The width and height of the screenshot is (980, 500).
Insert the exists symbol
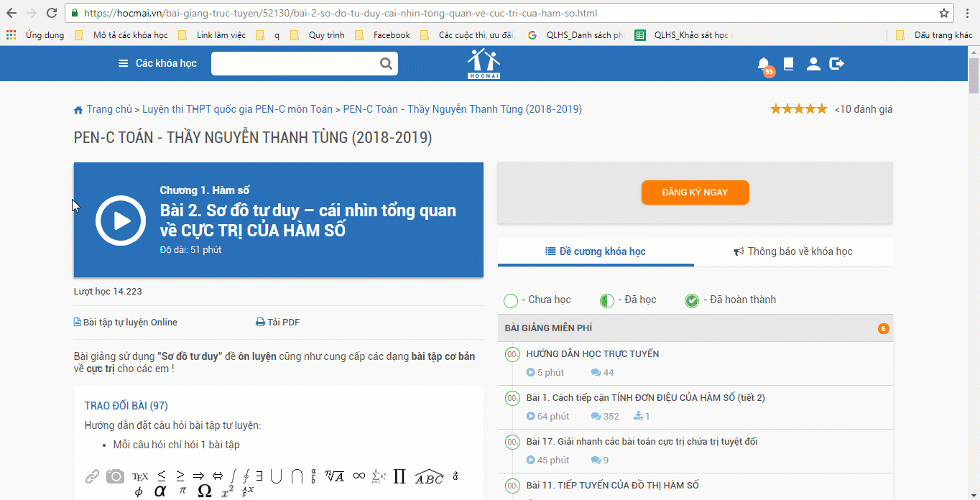[x=259, y=476]
